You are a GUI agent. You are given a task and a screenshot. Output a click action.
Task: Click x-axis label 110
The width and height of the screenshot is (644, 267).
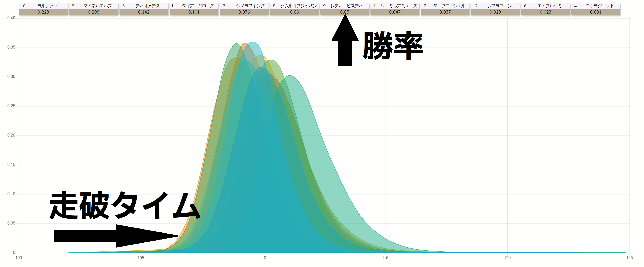[263, 258]
